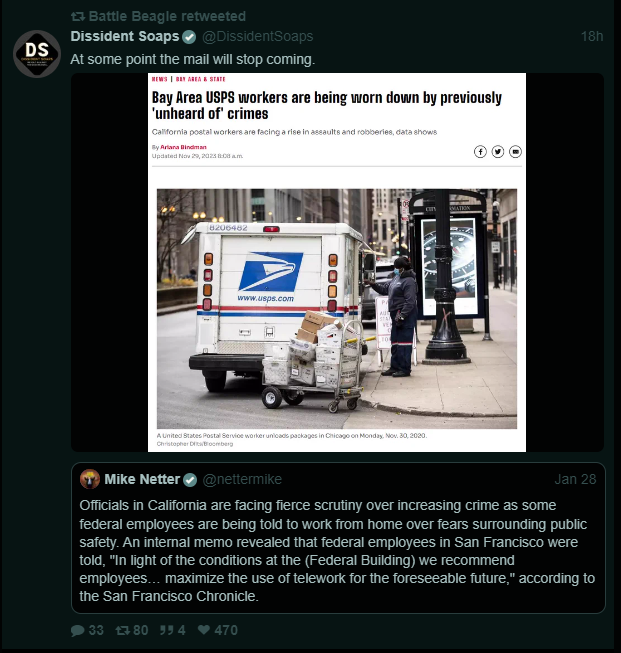Open the @nettermike handle link
This screenshot has height=653, width=621.
pyautogui.click(x=242, y=479)
